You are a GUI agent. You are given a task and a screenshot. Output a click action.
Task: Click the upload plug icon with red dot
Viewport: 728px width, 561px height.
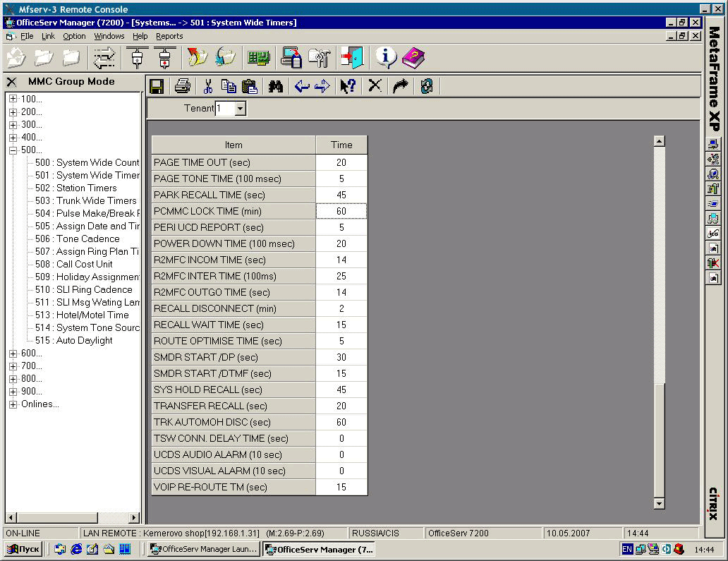click(165, 58)
